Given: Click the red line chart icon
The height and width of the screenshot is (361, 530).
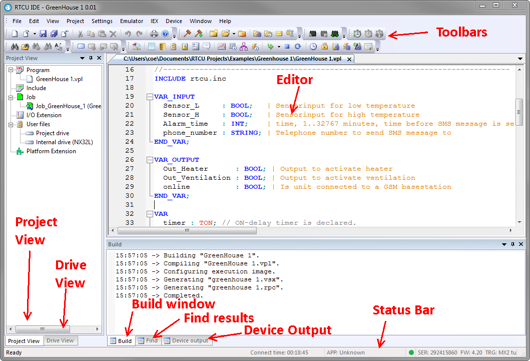Looking at the screenshot, I should [221, 46].
